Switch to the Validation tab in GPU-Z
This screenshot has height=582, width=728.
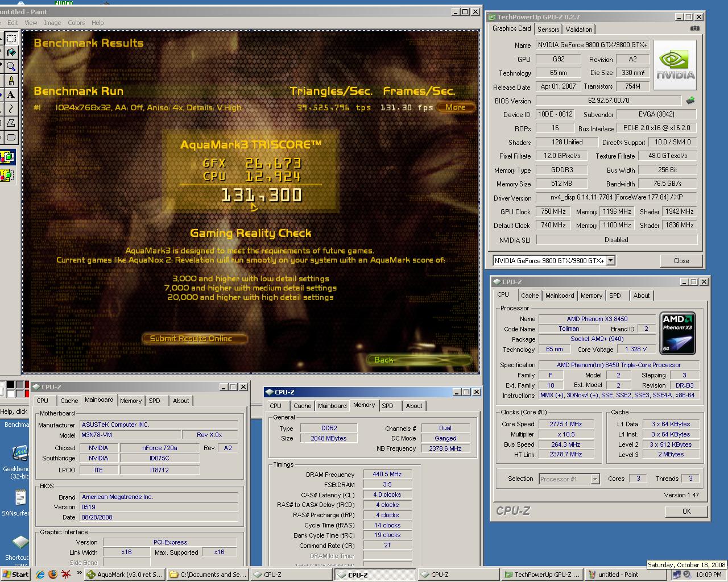point(579,30)
